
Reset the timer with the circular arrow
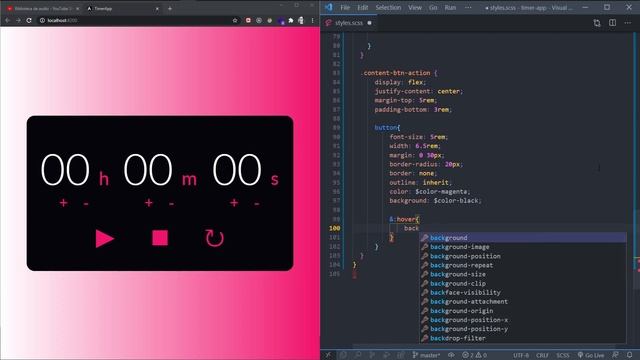point(214,238)
